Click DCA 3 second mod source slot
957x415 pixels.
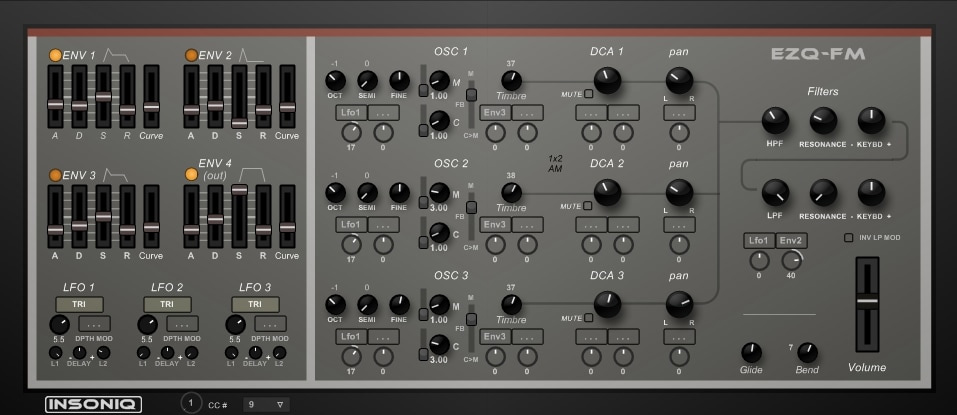pyautogui.click(x=624, y=336)
